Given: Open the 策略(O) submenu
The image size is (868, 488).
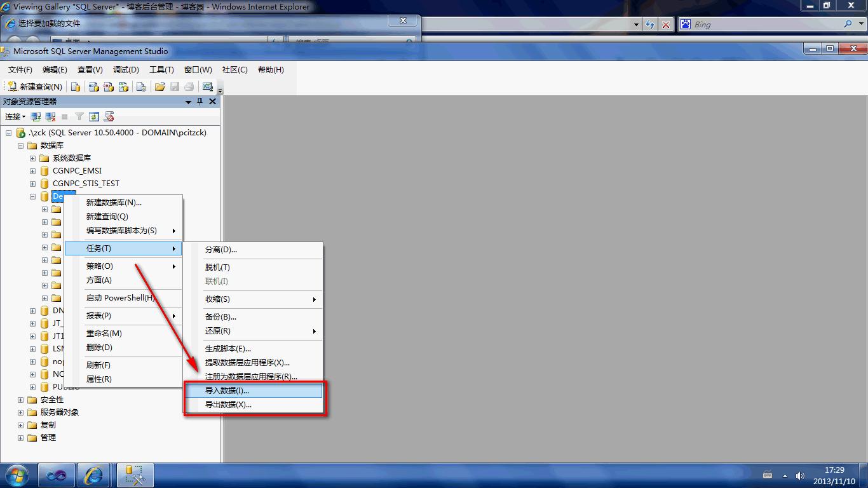Looking at the screenshot, I should [x=124, y=266].
